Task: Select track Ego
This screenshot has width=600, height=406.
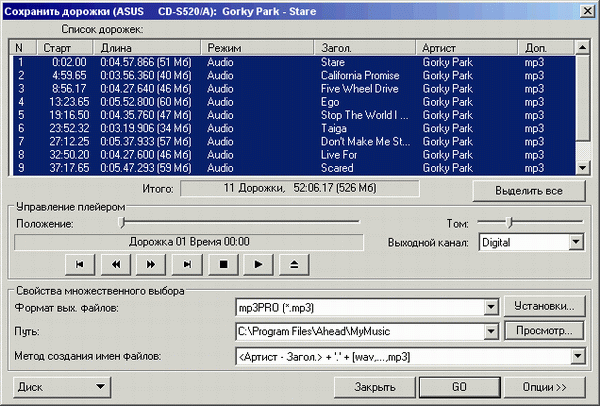Action: click(x=294, y=102)
